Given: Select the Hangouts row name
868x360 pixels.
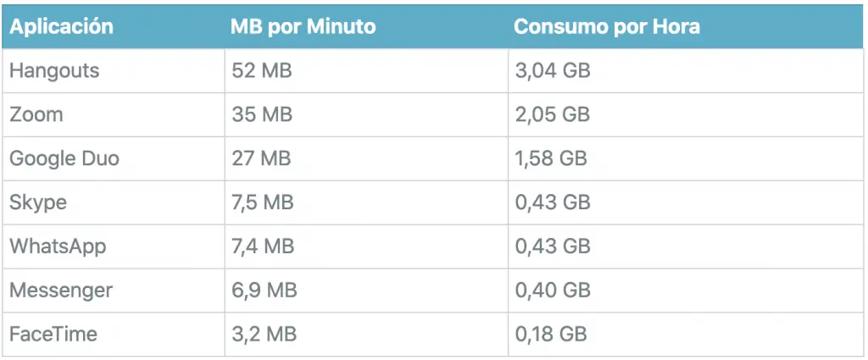Looking at the screenshot, I should coord(54,71).
